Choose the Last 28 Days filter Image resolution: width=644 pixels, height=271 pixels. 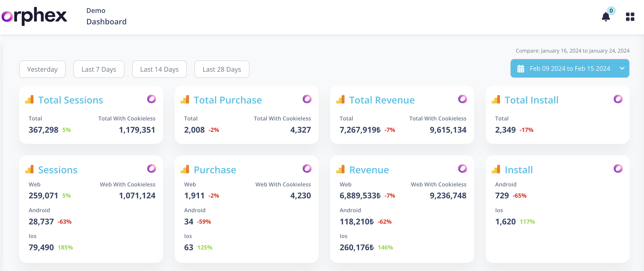(x=222, y=69)
